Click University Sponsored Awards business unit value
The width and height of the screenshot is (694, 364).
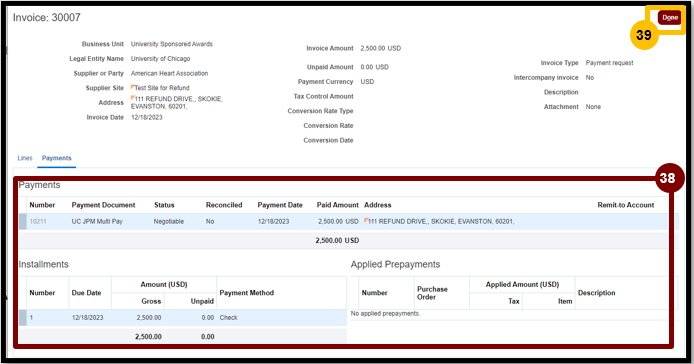click(x=172, y=44)
